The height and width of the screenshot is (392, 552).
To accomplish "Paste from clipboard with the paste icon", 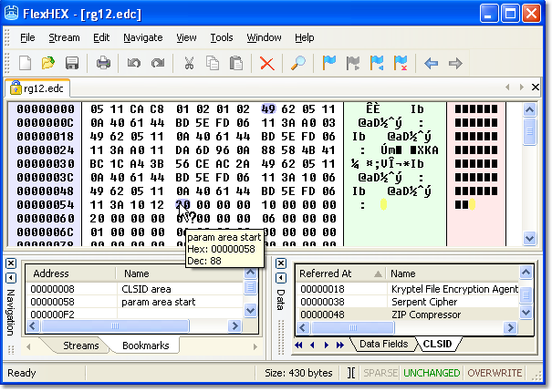I will [236, 63].
